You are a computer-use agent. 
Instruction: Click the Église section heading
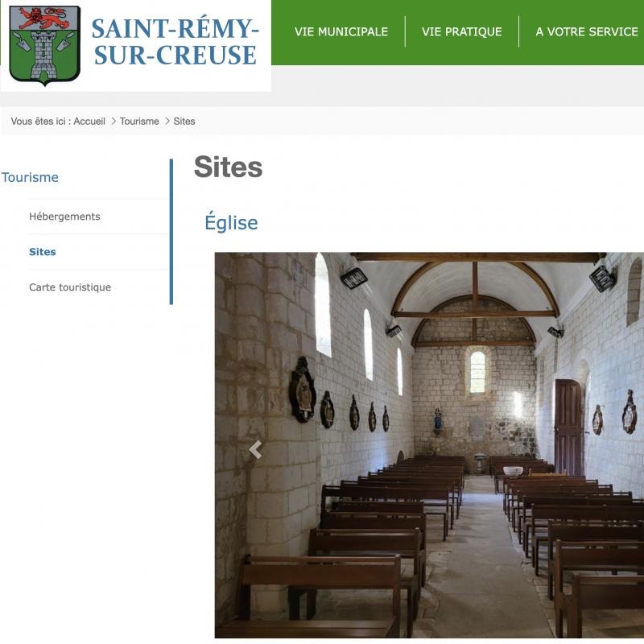(231, 223)
